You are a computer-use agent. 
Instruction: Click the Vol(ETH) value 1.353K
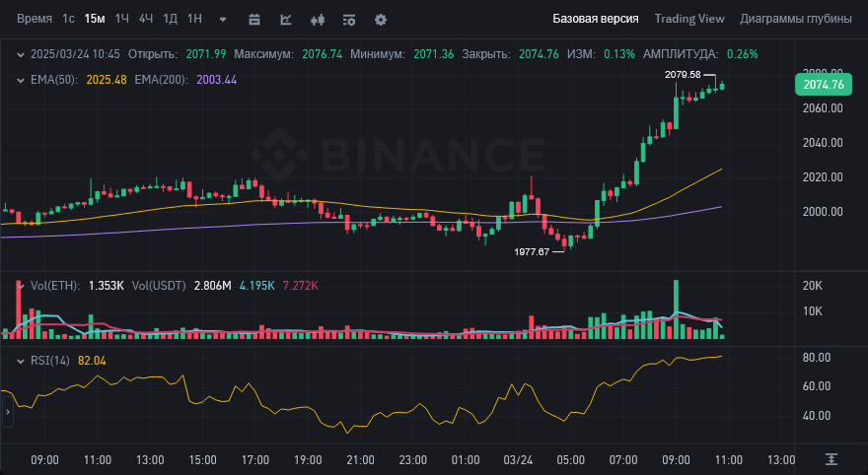pyautogui.click(x=106, y=286)
